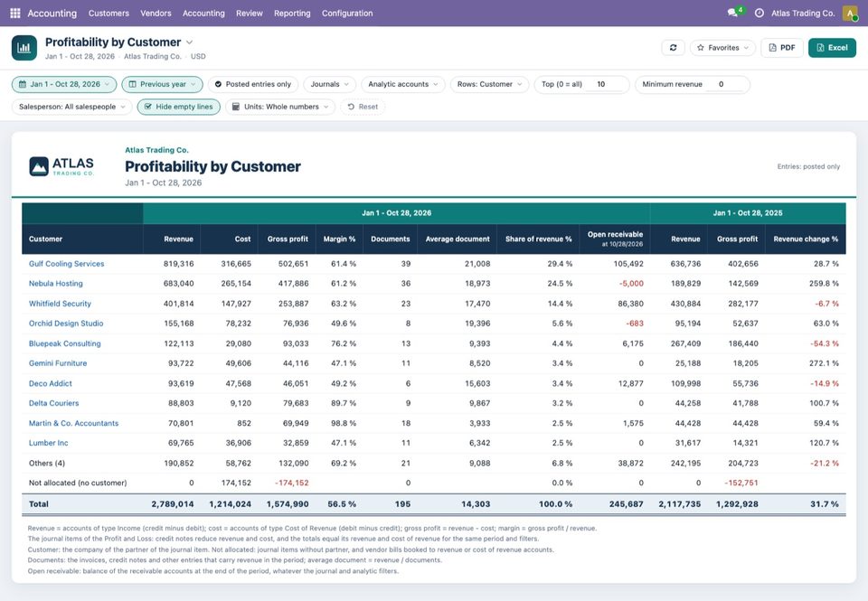Click the Share of revenue % header
The image size is (868, 601).
point(538,239)
